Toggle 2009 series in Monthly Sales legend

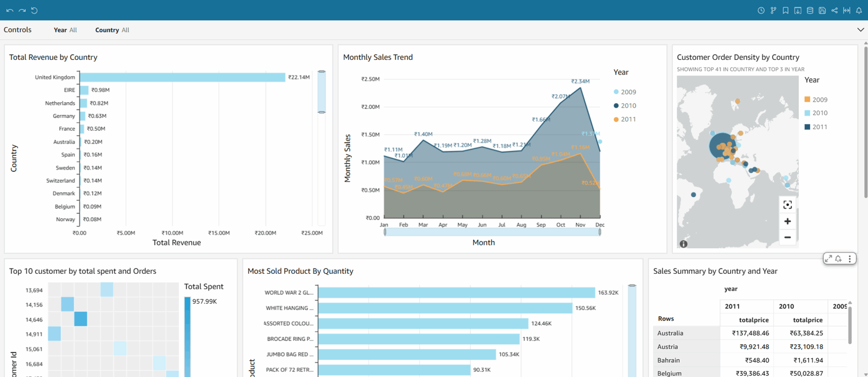click(625, 92)
